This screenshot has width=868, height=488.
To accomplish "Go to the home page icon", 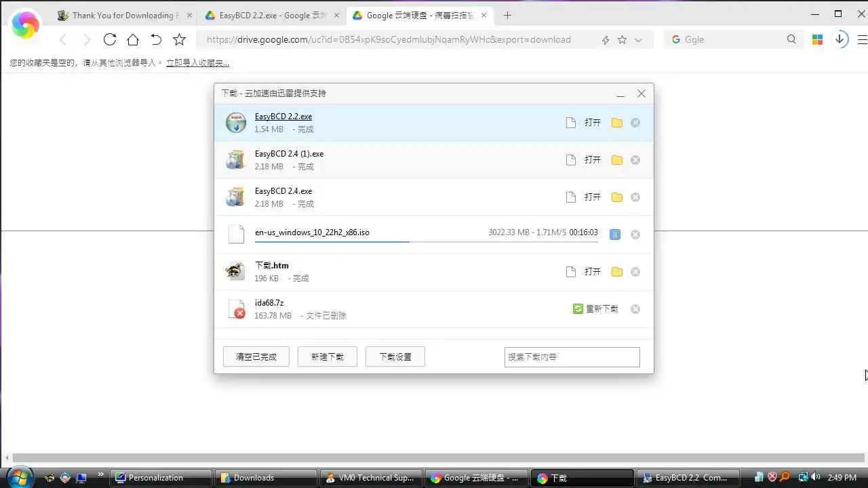I will [x=133, y=39].
